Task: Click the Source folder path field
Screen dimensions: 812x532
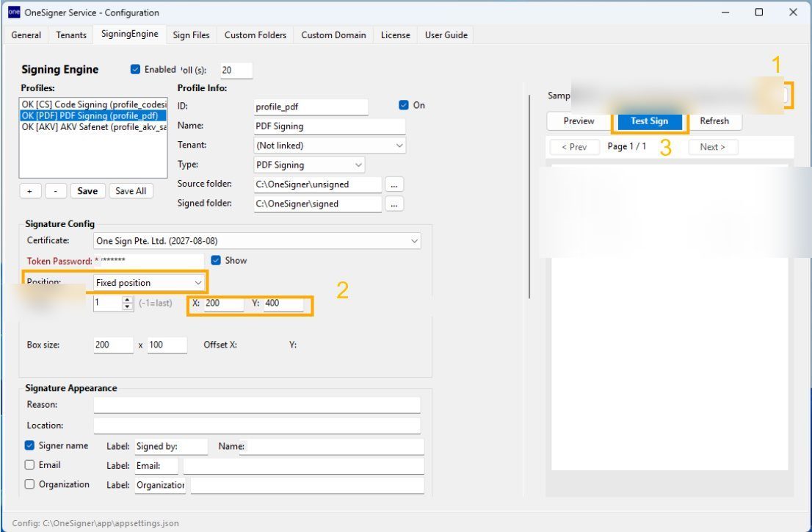Action: click(x=317, y=184)
